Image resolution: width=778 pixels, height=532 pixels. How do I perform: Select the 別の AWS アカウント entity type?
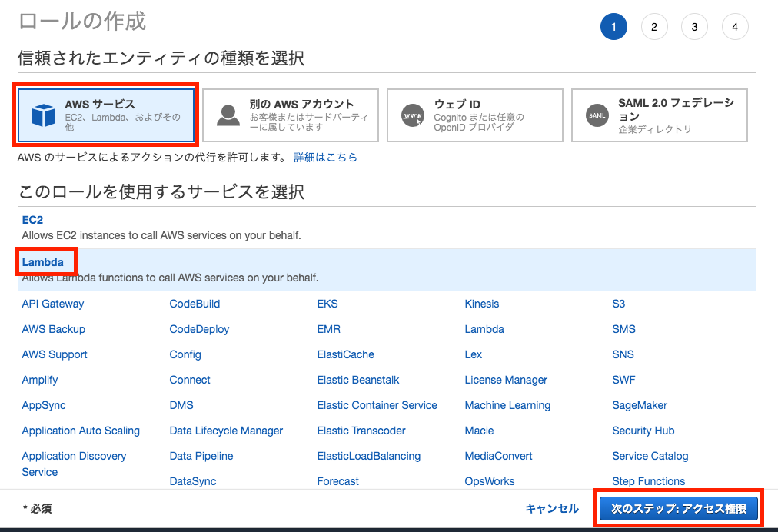tap(290, 115)
